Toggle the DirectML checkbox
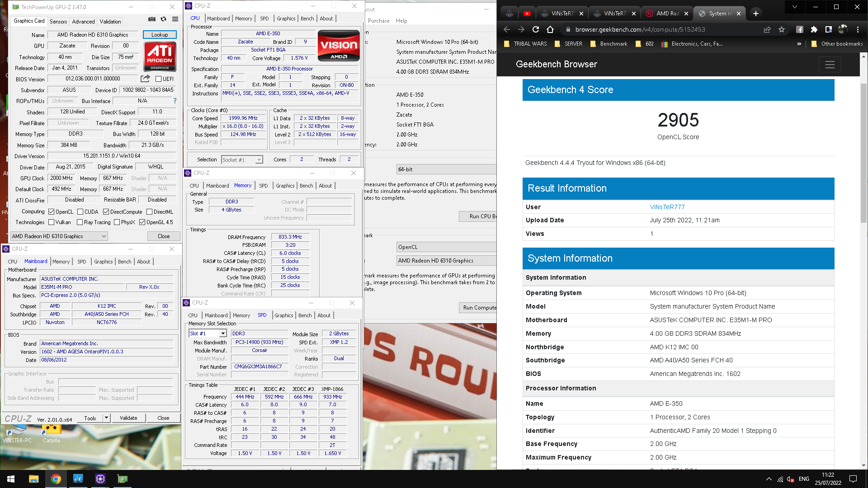Screen dimensions: 868x488 [x=149, y=212]
